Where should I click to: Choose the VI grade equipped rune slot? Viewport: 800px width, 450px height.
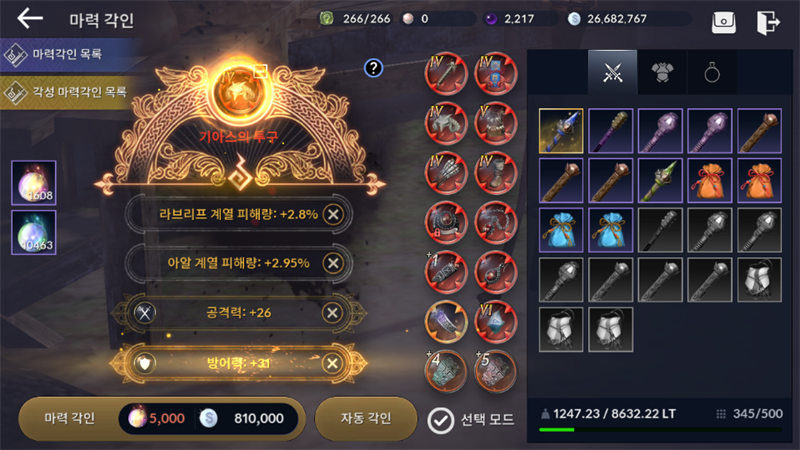[x=495, y=321]
